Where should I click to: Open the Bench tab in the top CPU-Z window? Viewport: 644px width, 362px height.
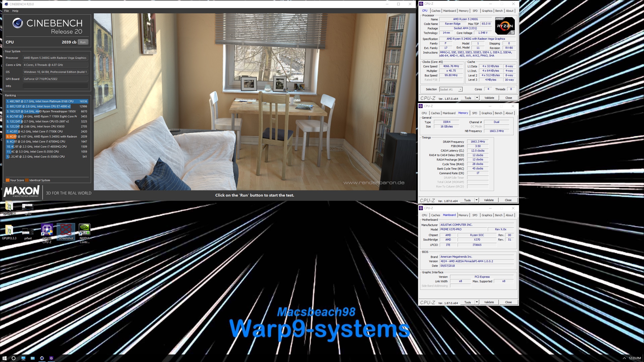[499, 11]
